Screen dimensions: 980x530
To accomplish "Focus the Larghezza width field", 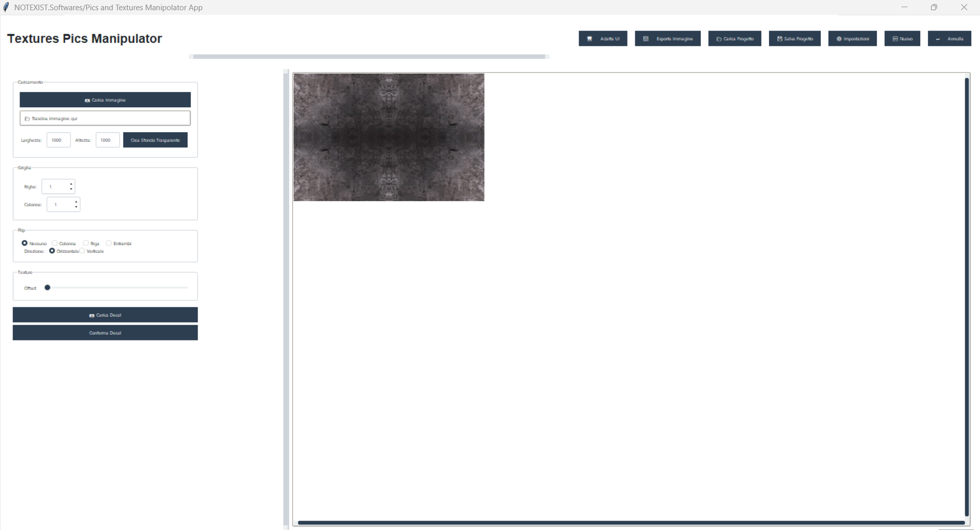I will [x=58, y=140].
